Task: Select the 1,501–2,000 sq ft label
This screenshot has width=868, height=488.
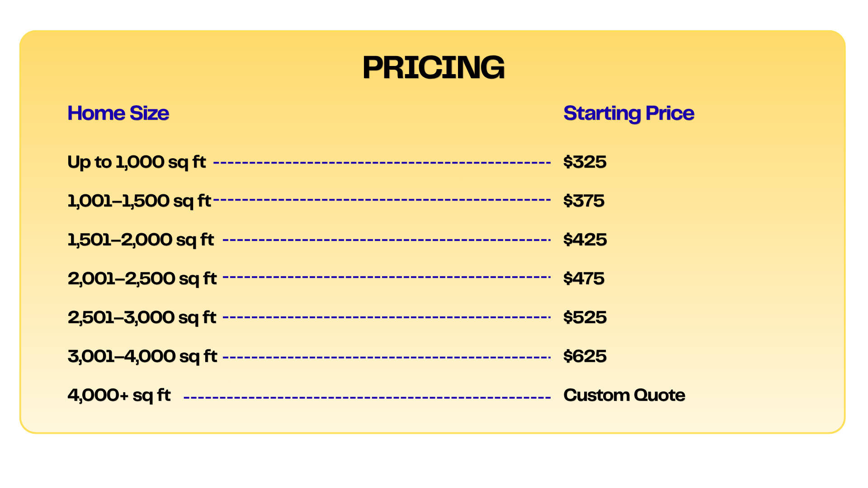Action: [x=141, y=240]
